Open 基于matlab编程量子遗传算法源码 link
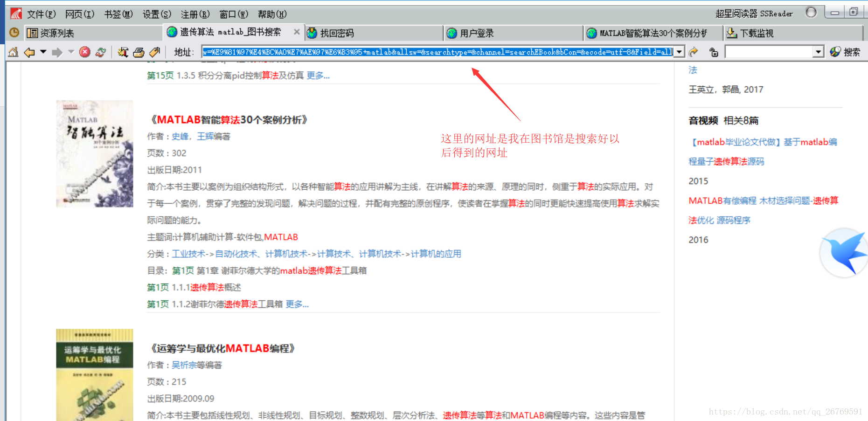The height and width of the screenshot is (421, 868). [x=763, y=152]
